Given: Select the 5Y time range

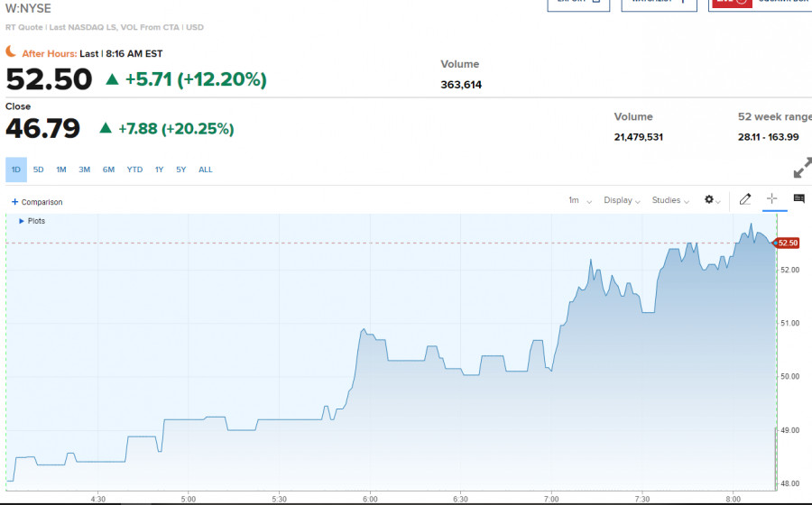Looking at the screenshot, I should tap(180, 170).
